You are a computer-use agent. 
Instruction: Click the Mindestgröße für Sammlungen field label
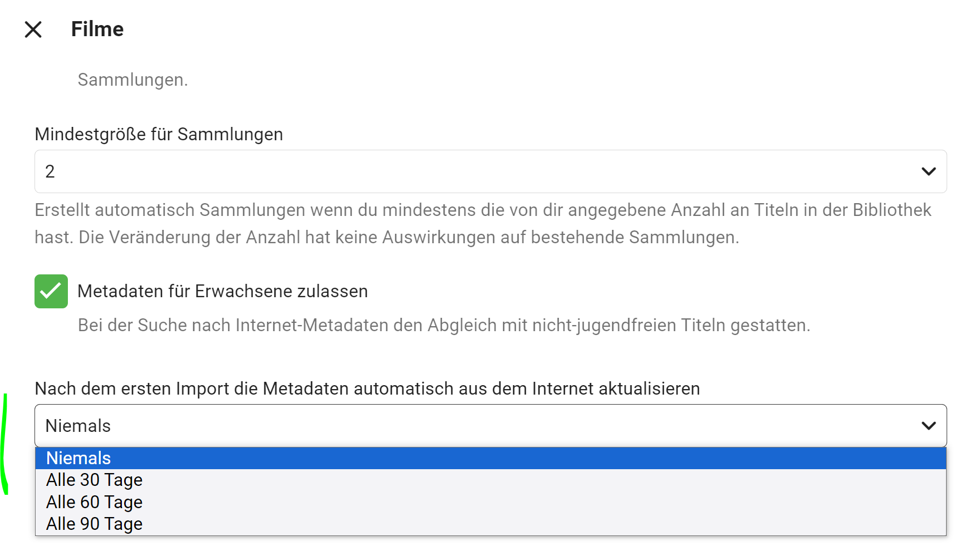[x=159, y=134]
